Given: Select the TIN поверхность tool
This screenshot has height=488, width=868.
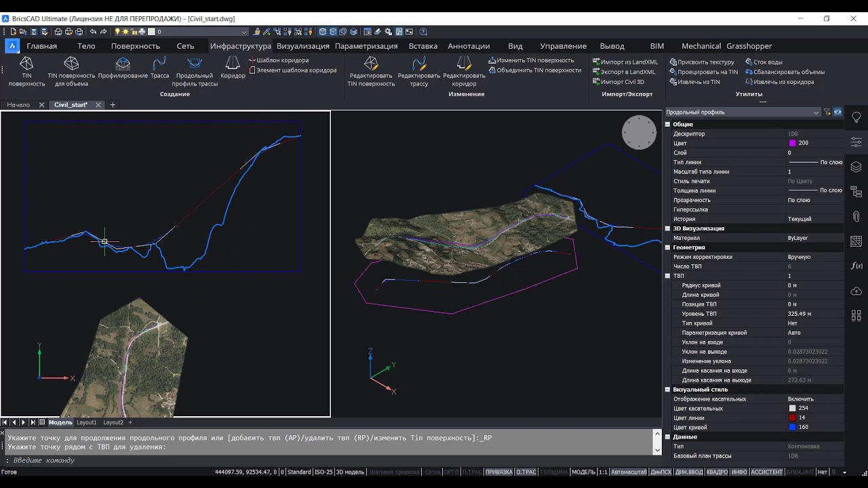Looking at the screenshot, I should tap(26, 71).
